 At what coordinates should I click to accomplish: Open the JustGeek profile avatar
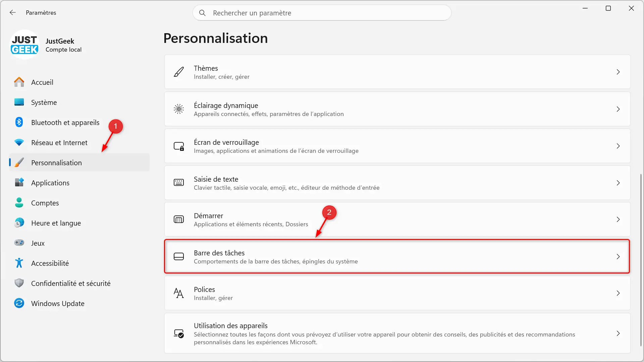pos(24,45)
